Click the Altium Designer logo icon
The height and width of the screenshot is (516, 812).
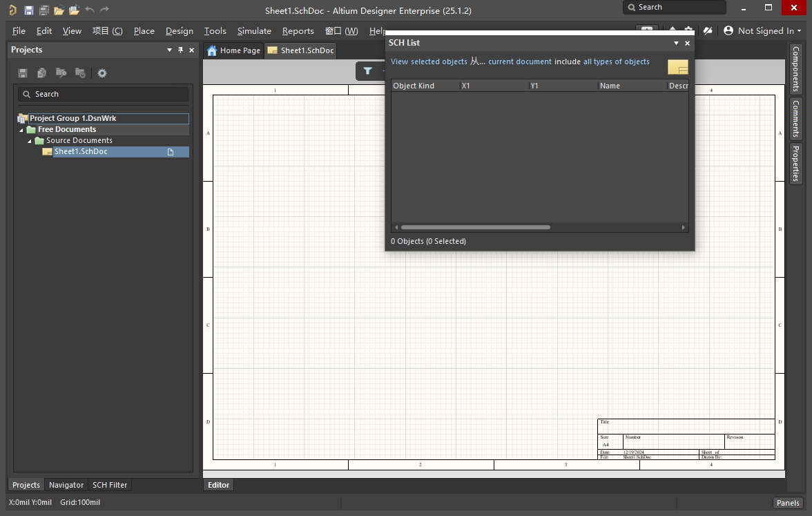[x=13, y=10]
